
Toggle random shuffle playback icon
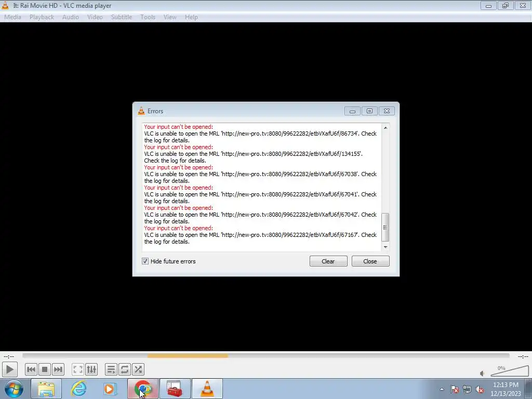point(138,369)
